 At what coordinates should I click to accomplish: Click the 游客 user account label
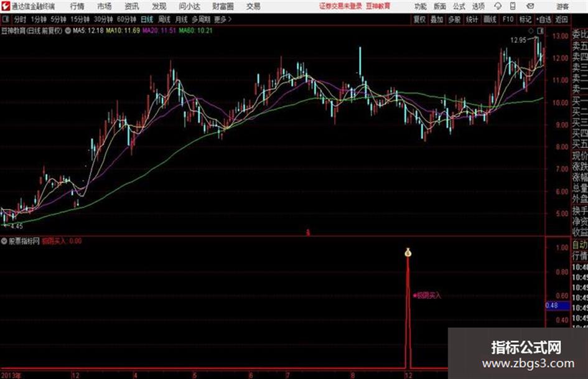tap(562, 6)
